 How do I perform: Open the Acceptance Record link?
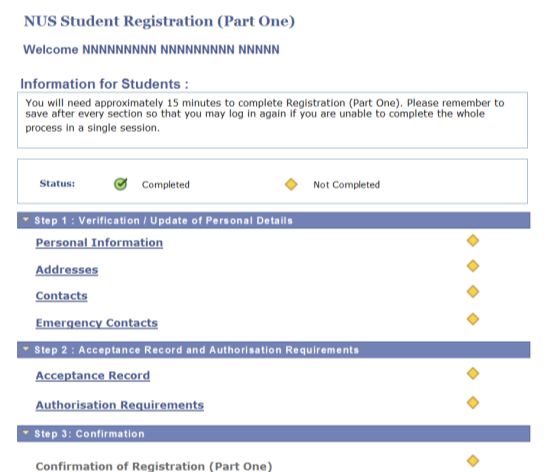93,376
